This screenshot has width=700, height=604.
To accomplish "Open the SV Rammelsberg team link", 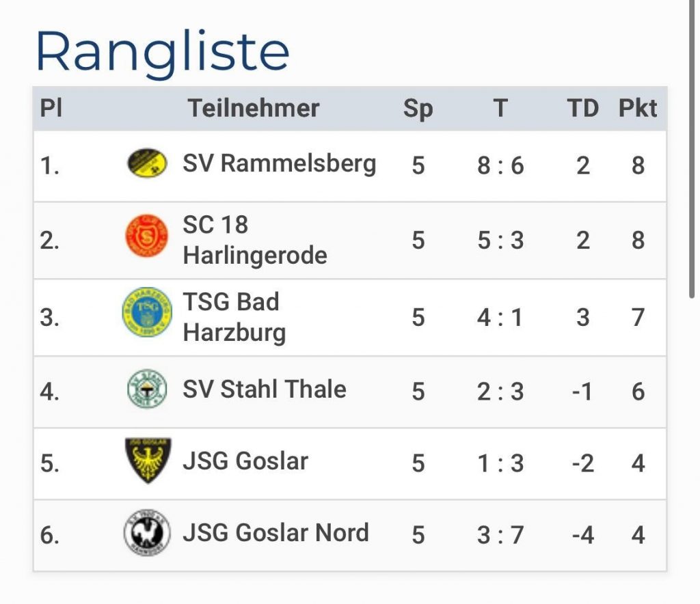I will click(279, 164).
